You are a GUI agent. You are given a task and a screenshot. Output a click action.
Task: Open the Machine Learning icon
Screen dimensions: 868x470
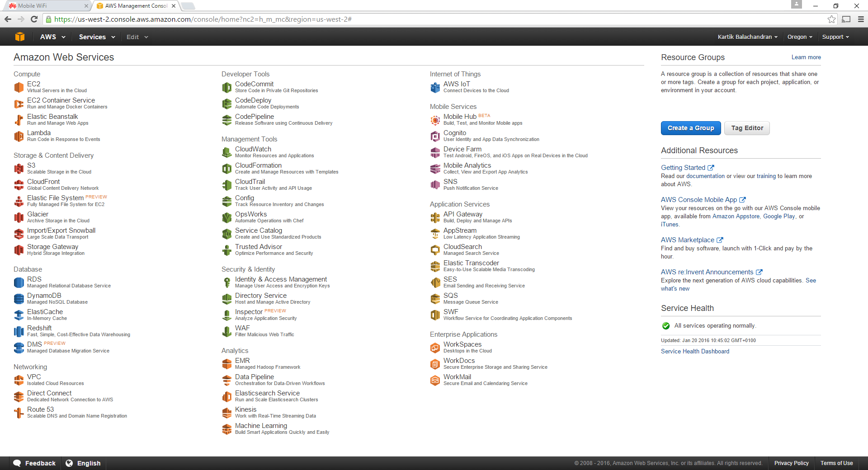point(227,429)
